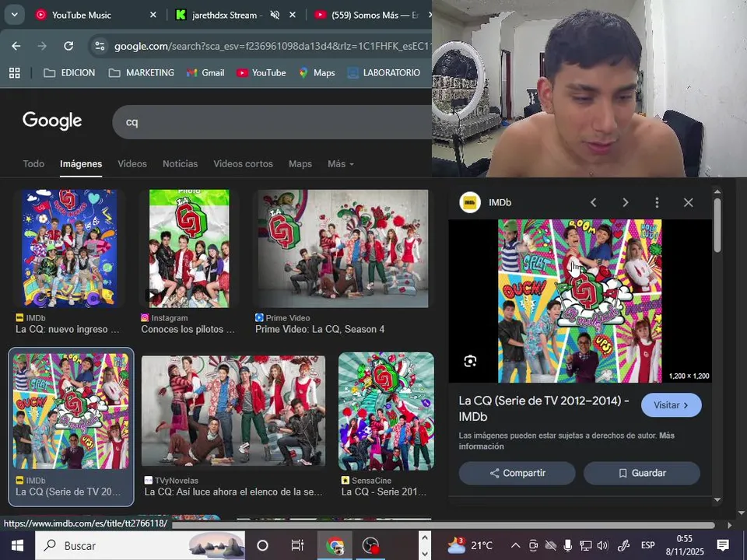
Task: Focus the search box containing cq
Action: 272,122
